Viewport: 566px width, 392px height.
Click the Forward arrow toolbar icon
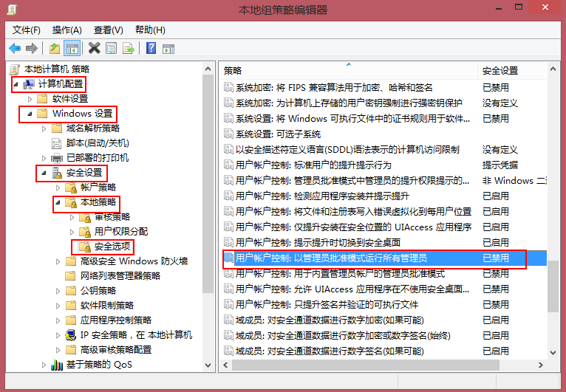(32, 48)
